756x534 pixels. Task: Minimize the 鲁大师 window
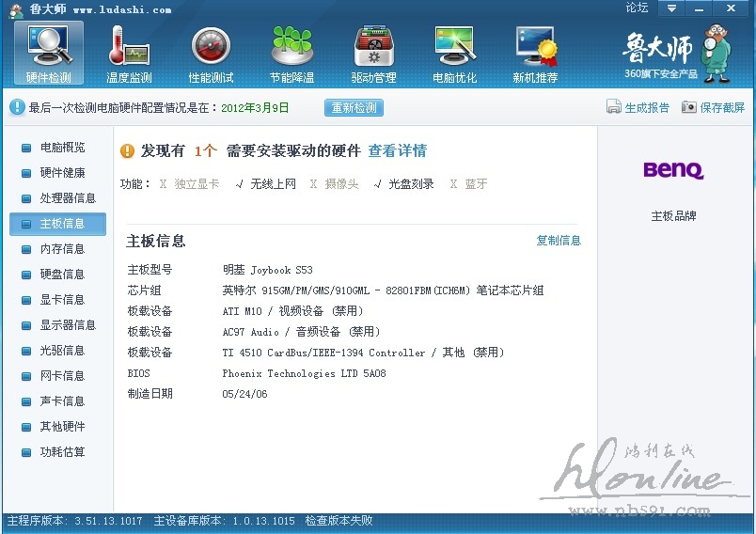point(699,8)
